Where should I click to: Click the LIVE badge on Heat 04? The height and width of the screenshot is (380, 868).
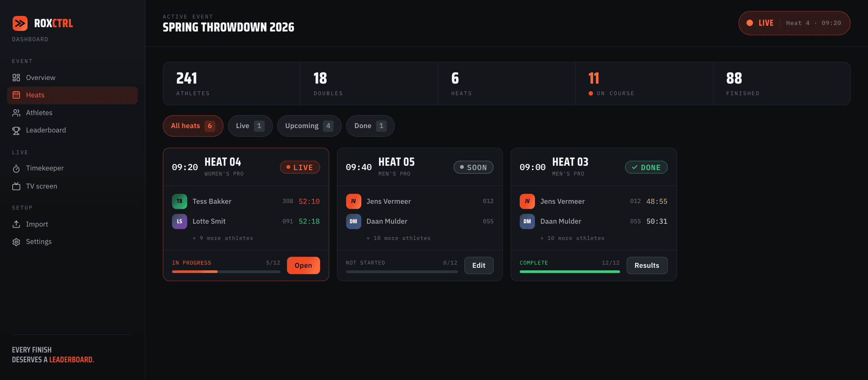coord(300,167)
